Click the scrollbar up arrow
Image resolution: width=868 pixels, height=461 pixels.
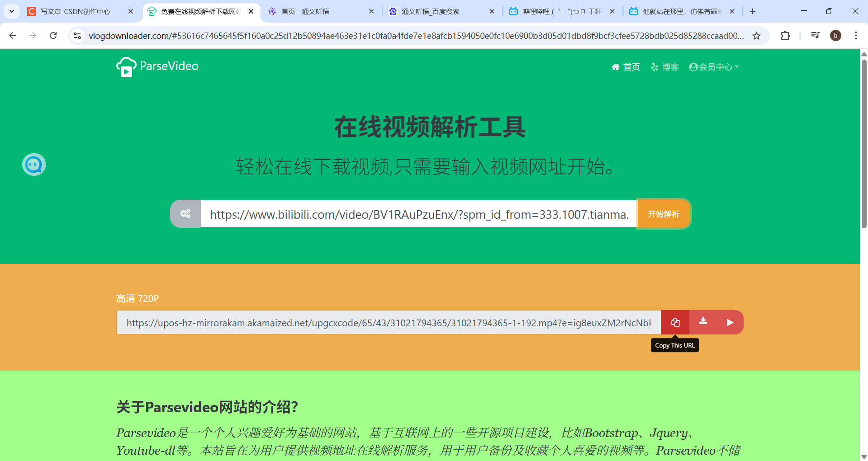tap(864, 54)
